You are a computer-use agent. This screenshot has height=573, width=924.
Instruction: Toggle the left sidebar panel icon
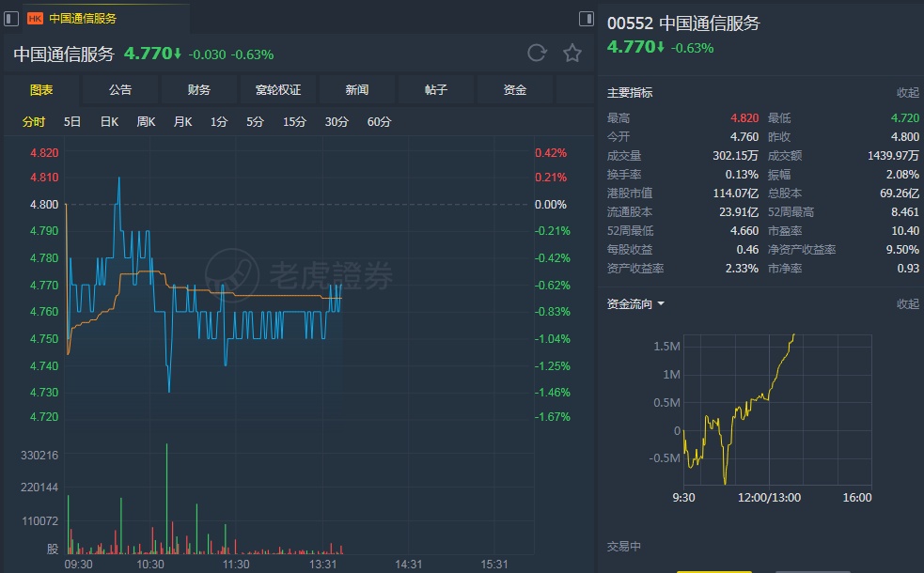(11, 19)
